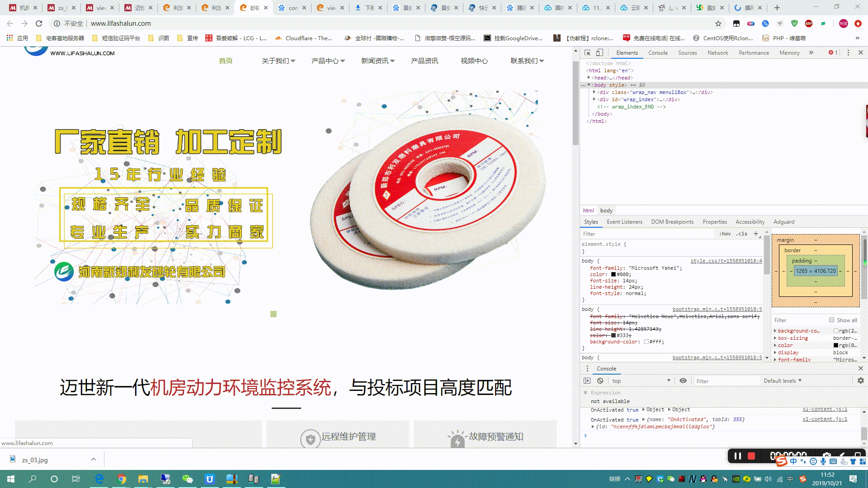This screenshot has height=488, width=868.
Task: Open the DOM Breakpoints pane
Action: click(672, 222)
